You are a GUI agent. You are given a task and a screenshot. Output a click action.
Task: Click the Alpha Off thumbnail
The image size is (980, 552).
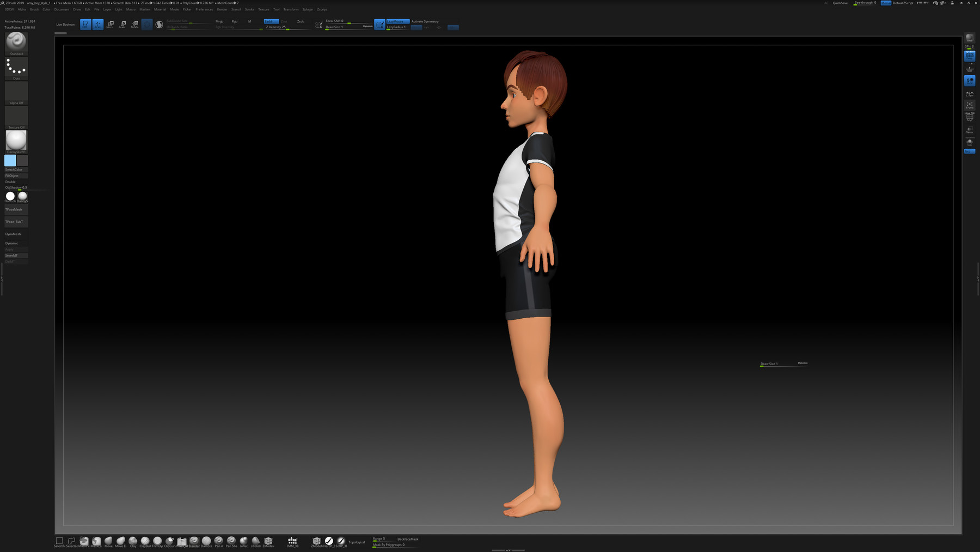[x=16, y=93]
